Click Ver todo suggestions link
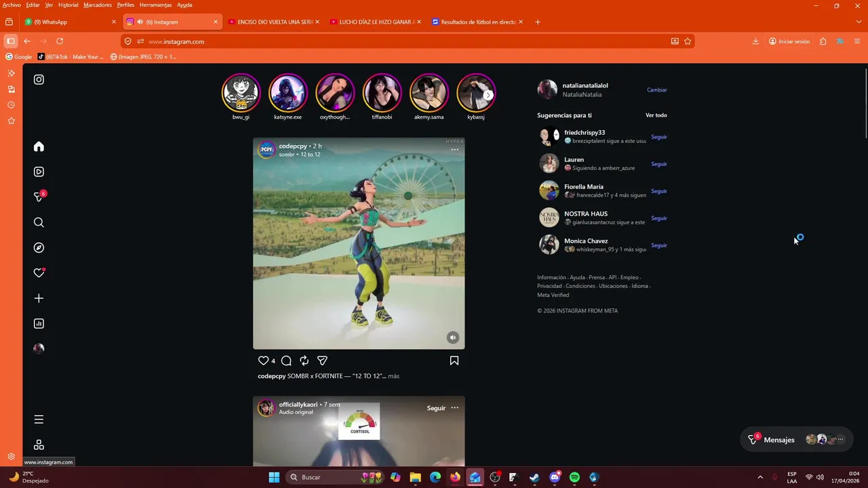The image size is (868, 488). pos(656,115)
